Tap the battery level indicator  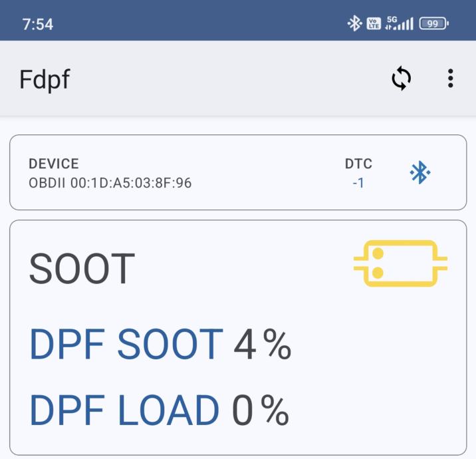[x=433, y=24]
